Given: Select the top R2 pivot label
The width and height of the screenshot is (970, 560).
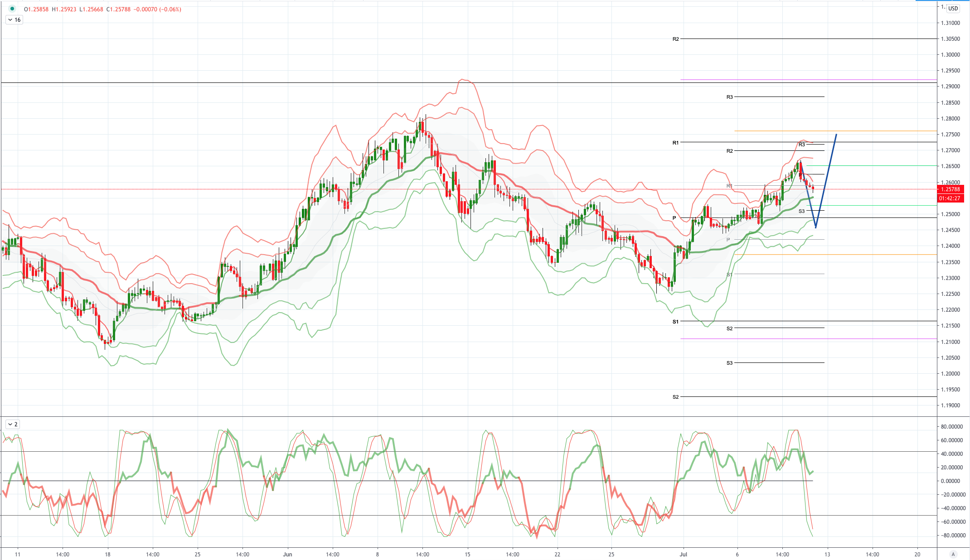Looking at the screenshot, I should (x=675, y=39).
